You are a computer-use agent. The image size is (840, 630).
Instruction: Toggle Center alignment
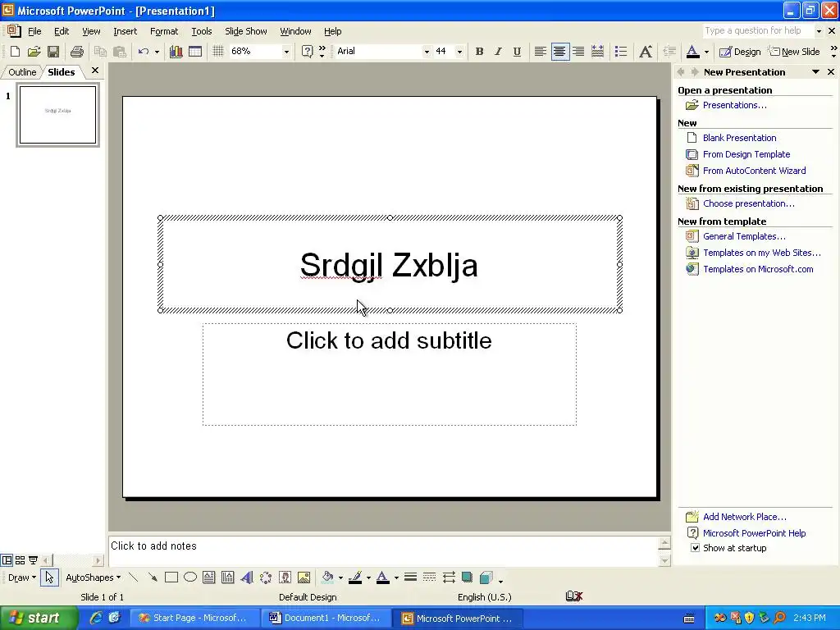[x=559, y=52]
